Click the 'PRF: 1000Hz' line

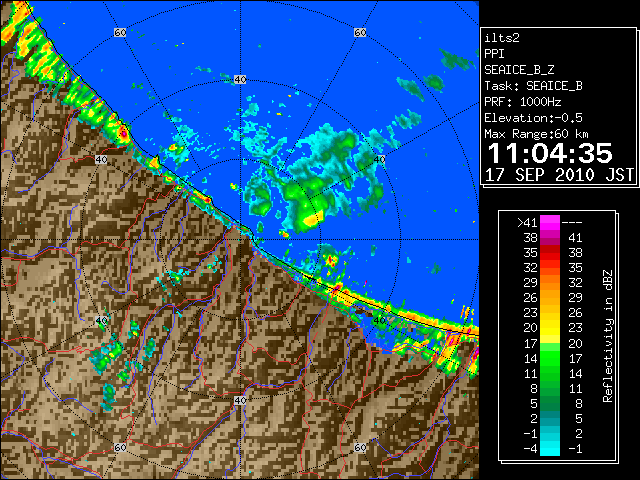tap(522, 102)
